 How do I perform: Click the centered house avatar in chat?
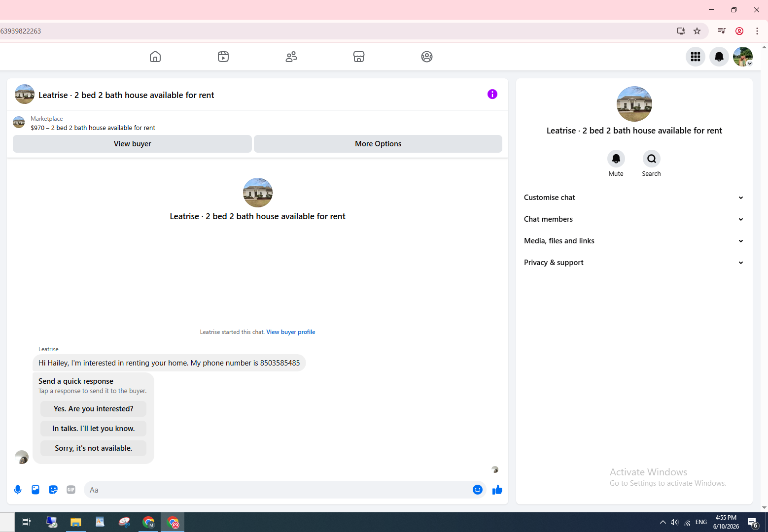[x=258, y=193]
